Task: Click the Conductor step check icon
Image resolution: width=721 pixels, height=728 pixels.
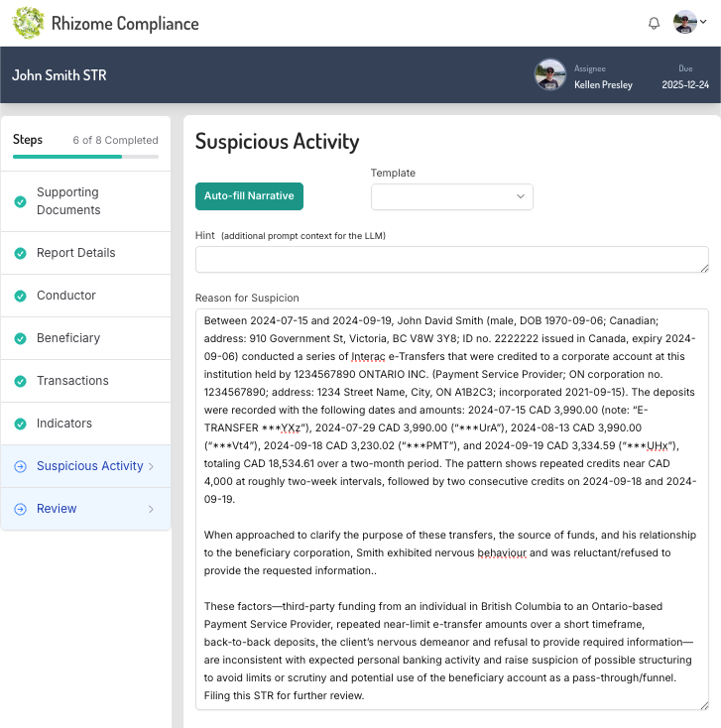Action: [x=20, y=296]
